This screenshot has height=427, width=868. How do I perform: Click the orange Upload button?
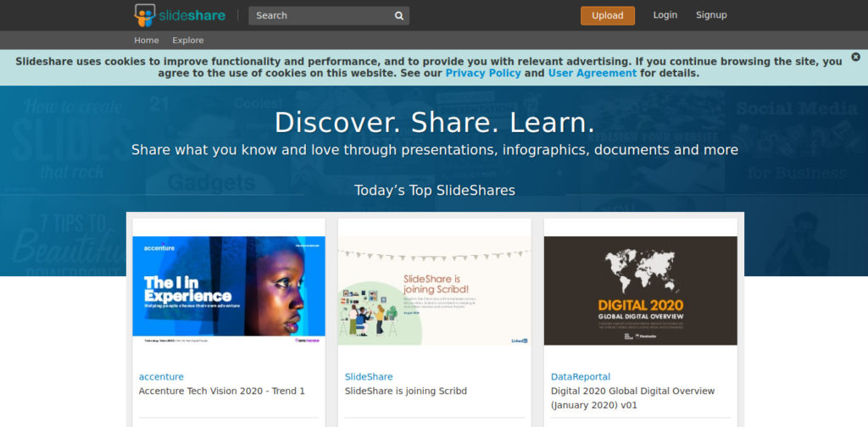point(607,15)
